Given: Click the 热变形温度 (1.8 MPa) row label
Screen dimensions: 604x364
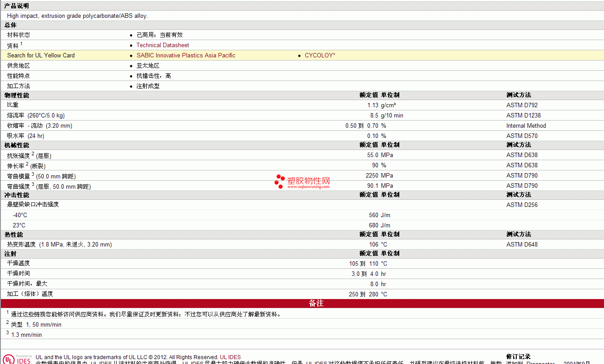Looking at the screenshot, I should 60,244.
